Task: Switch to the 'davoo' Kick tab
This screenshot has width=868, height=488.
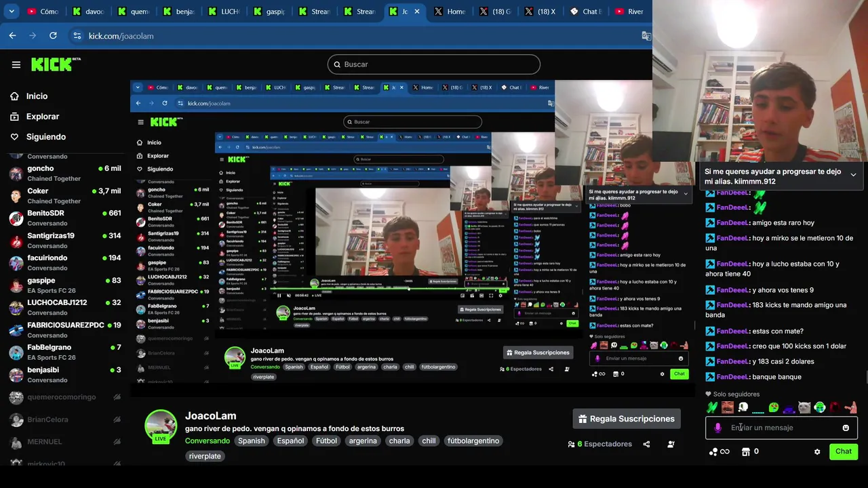Action: click(x=88, y=12)
